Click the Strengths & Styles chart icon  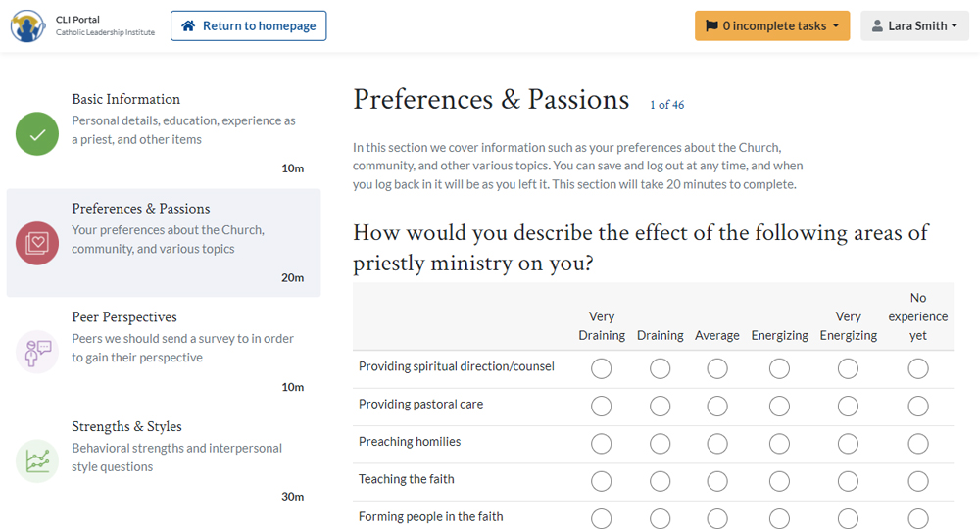tap(37, 461)
